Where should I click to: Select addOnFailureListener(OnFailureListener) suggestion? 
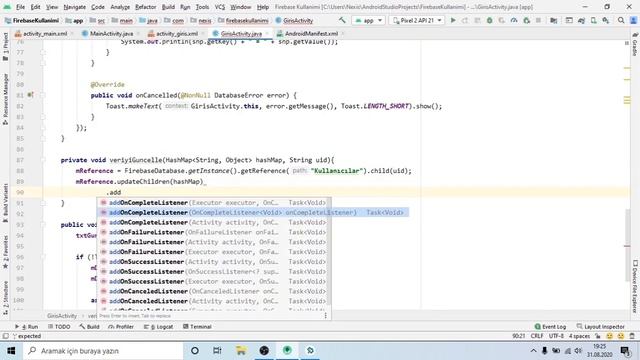pos(213,232)
